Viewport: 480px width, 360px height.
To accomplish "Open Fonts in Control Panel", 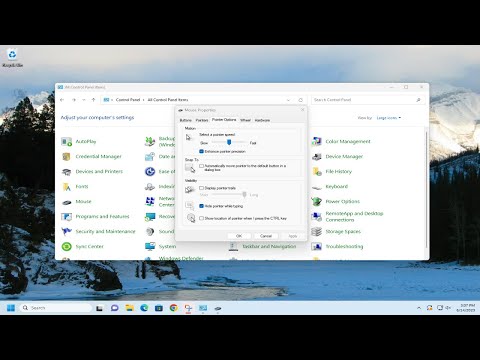I will coord(75,186).
